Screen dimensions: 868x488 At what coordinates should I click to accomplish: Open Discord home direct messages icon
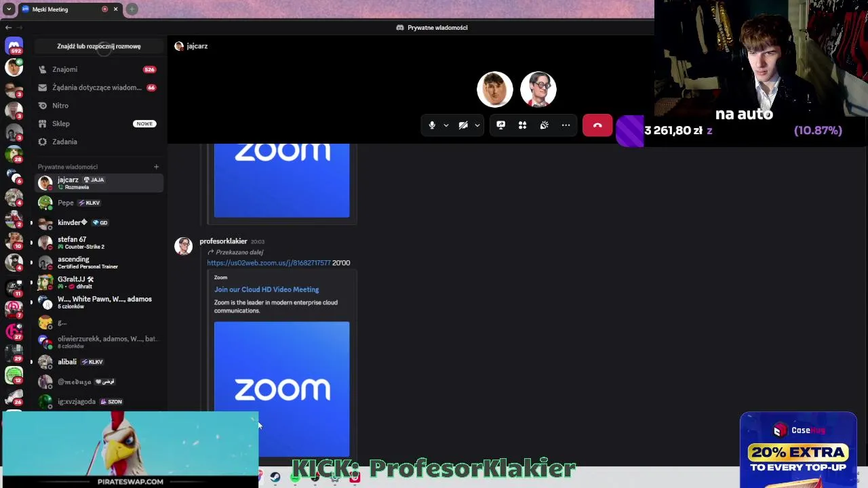point(14,45)
